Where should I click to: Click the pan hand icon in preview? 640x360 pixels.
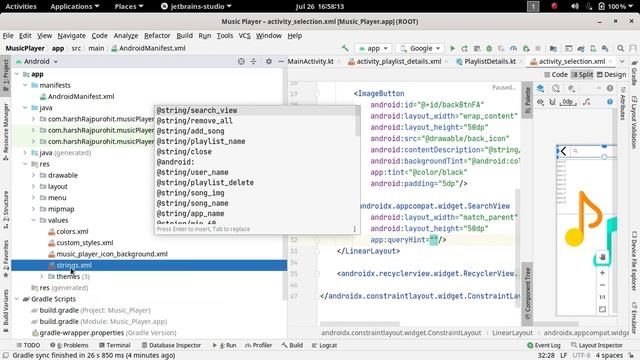click(x=602, y=257)
